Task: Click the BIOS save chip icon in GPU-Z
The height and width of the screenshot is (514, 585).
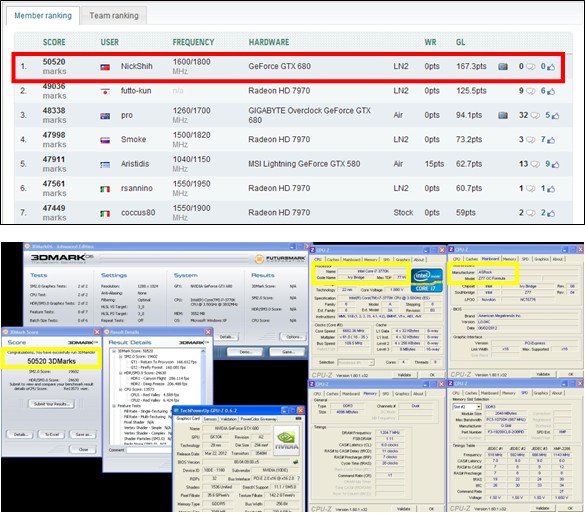Action: coord(296,462)
